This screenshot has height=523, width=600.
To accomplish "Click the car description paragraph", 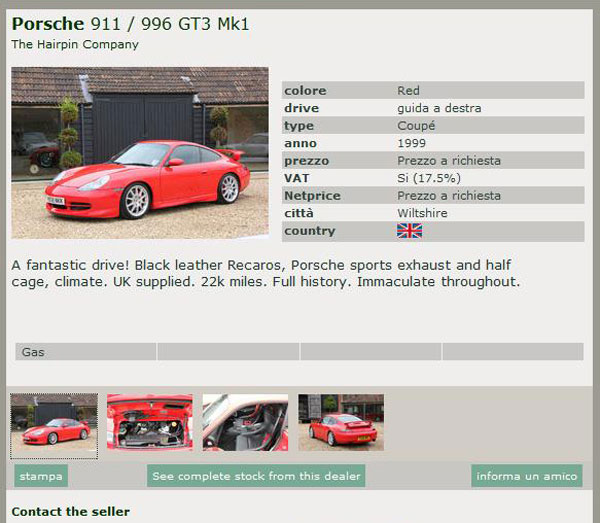I will (266, 274).
